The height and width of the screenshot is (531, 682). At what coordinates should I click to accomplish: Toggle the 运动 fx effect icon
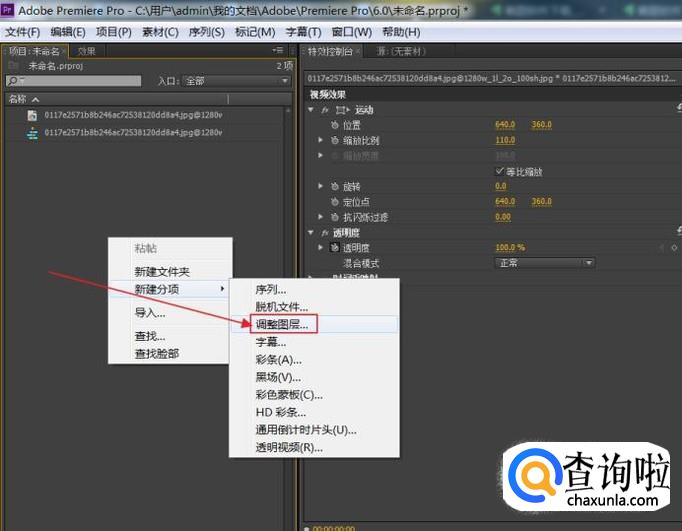324,110
